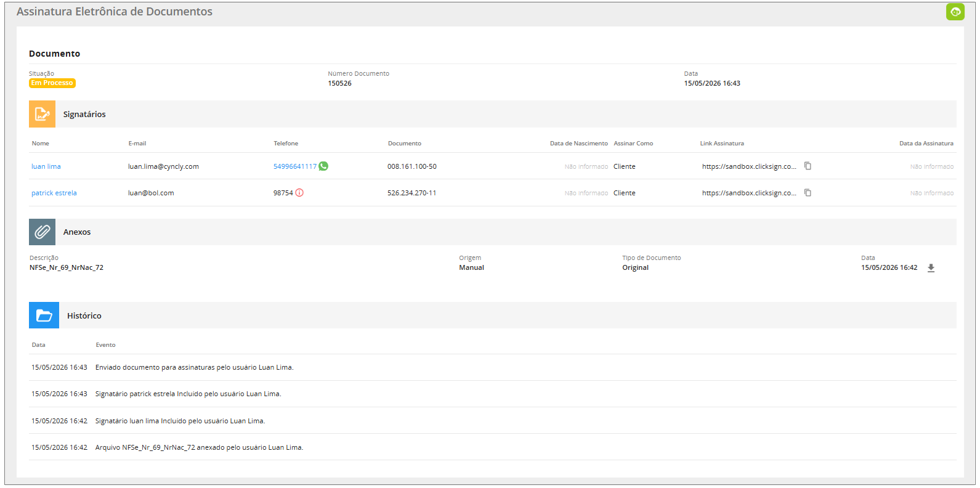The width and height of the screenshot is (980, 488).
Task: Click document number 526.234.270-11
Action: click(412, 193)
